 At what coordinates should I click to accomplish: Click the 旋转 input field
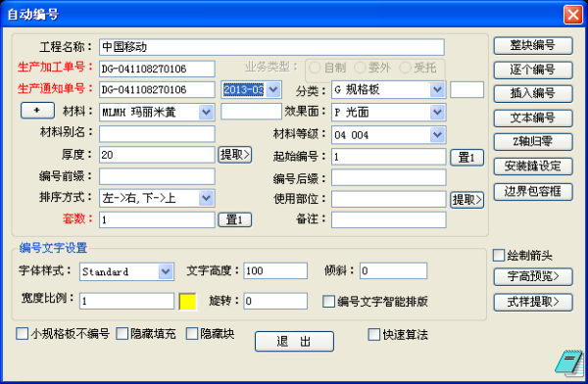click(275, 301)
